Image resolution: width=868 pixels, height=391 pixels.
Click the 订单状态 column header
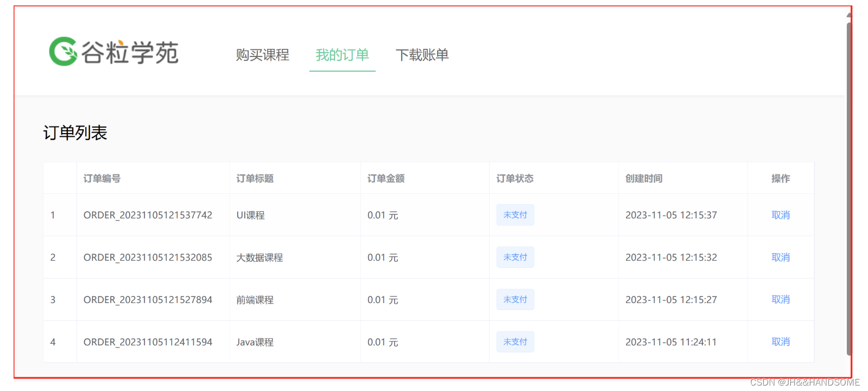point(515,179)
